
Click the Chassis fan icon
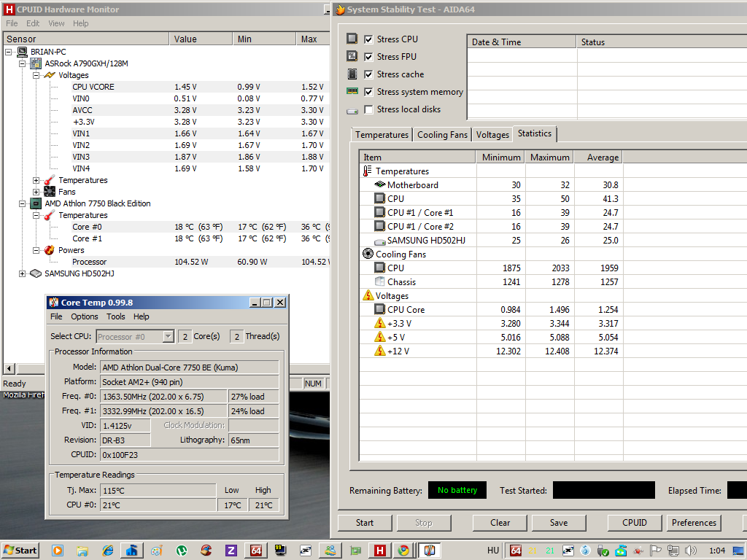pos(379,281)
